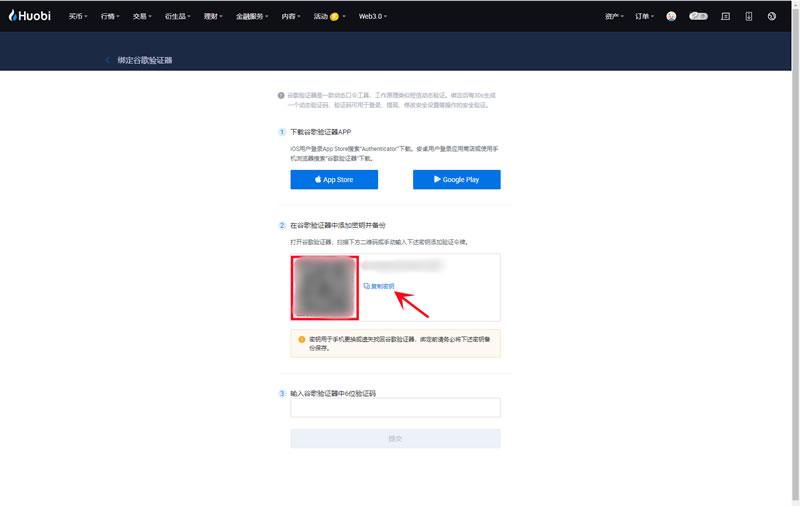Click the mobile app download icon

[x=748, y=16]
